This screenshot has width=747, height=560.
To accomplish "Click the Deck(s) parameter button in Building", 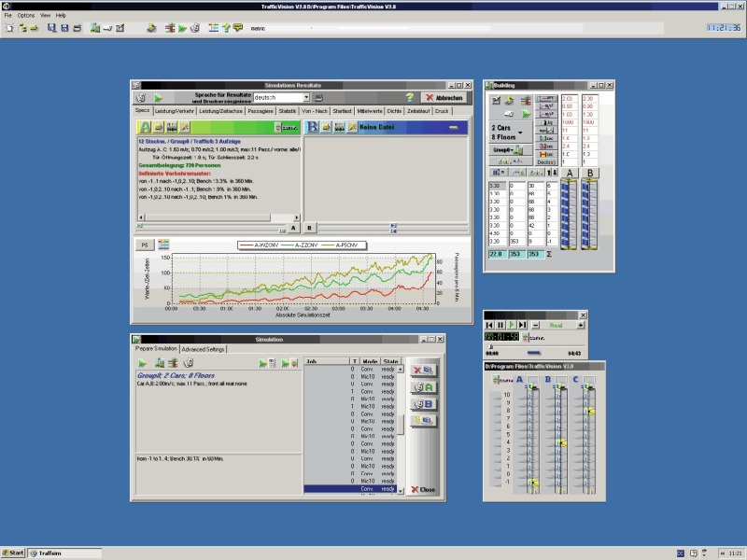I will [x=546, y=162].
